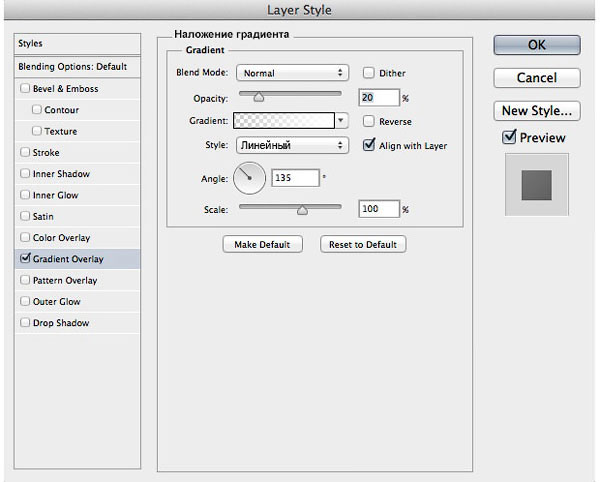The image size is (600, 482).
Task: Click the style preview thumbnail
Action: [x=536, y=185]
